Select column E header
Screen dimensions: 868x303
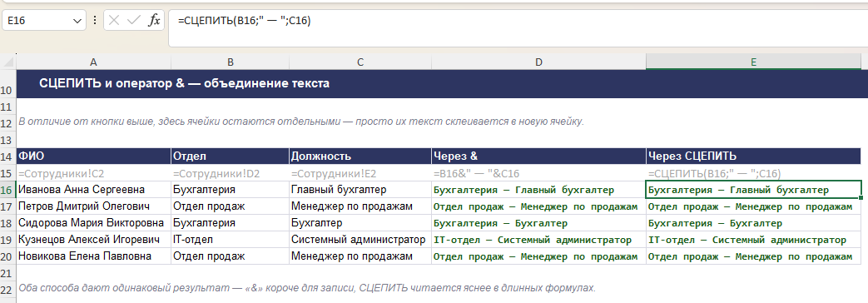click(x=753, y=62)
